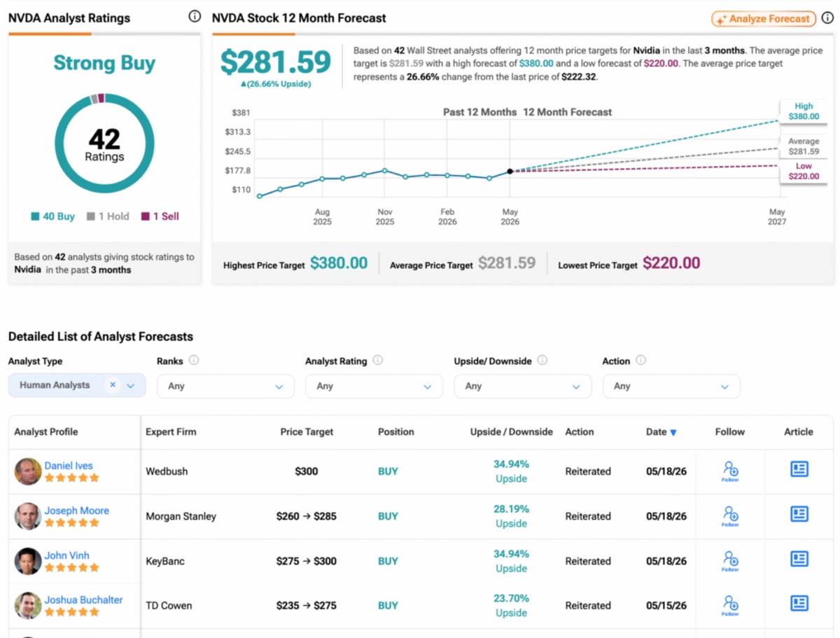
Task: Click the $260 → $285 price target
Action: 307,516
